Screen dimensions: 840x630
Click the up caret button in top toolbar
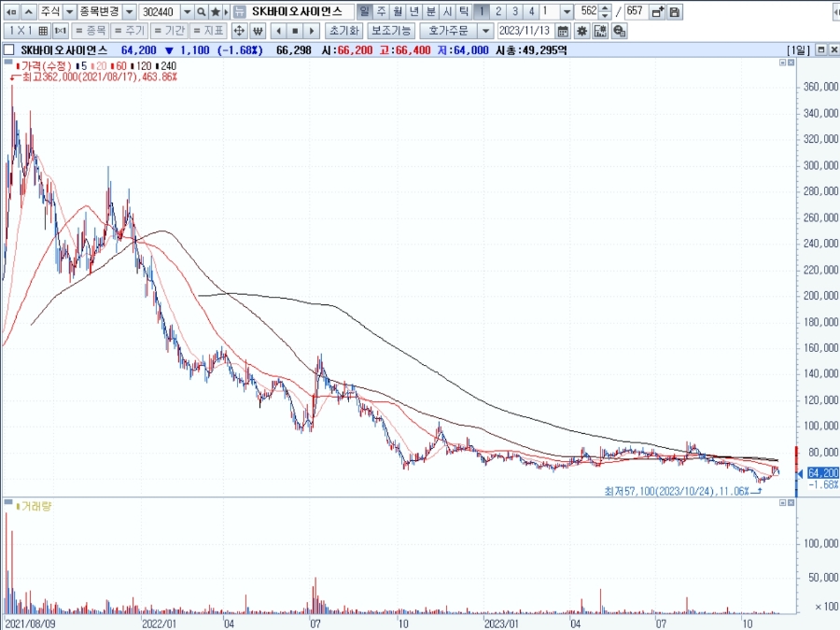28,11
